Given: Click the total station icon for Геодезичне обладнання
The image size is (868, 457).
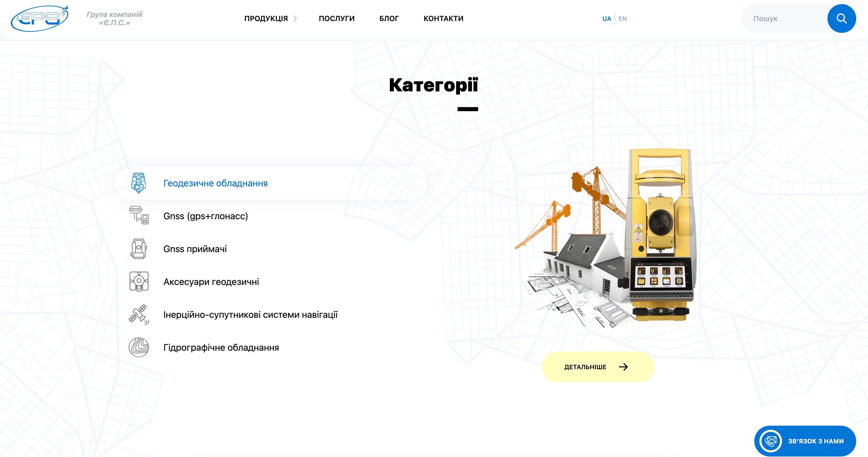Looking at the screenshot, I should 139,183.
